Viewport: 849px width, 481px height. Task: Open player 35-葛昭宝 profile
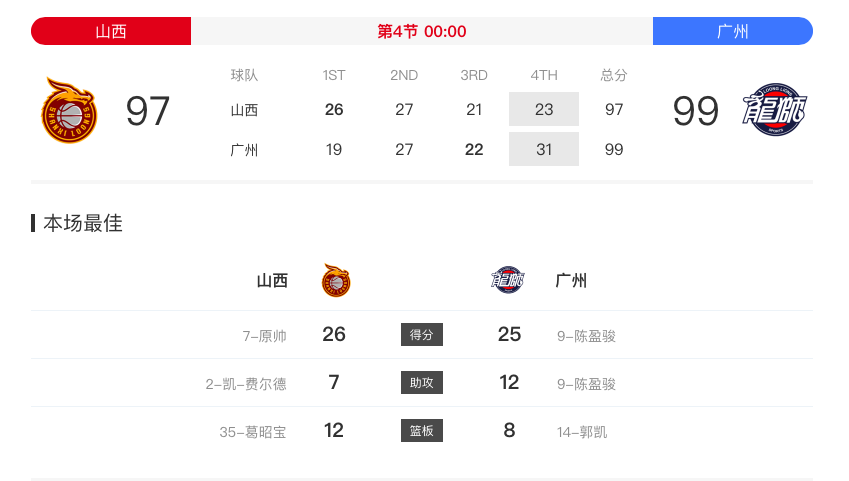pyautogui.click(x=253, y=432)
